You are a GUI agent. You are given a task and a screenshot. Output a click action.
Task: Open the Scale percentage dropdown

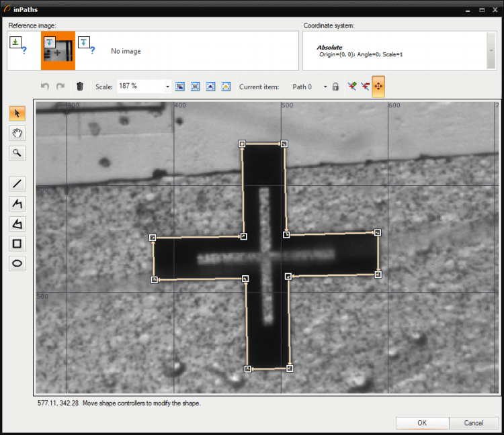click(x=167, y=87)
